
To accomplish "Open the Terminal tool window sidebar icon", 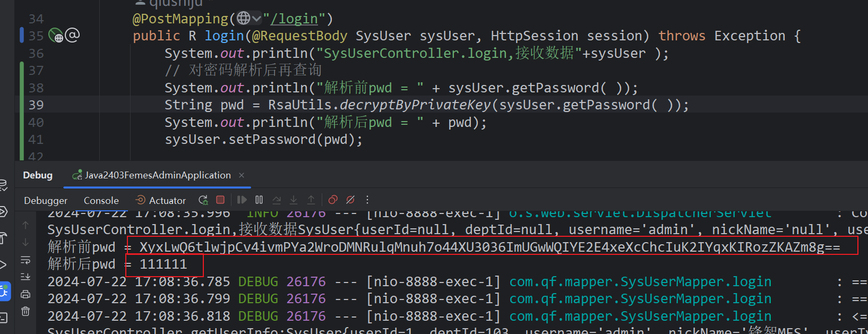I will point(3,318).
